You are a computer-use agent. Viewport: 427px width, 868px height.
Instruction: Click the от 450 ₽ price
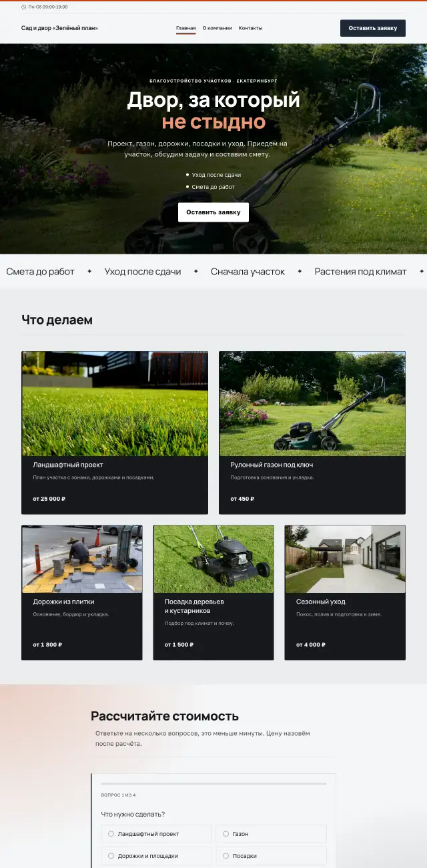[242, 499]
